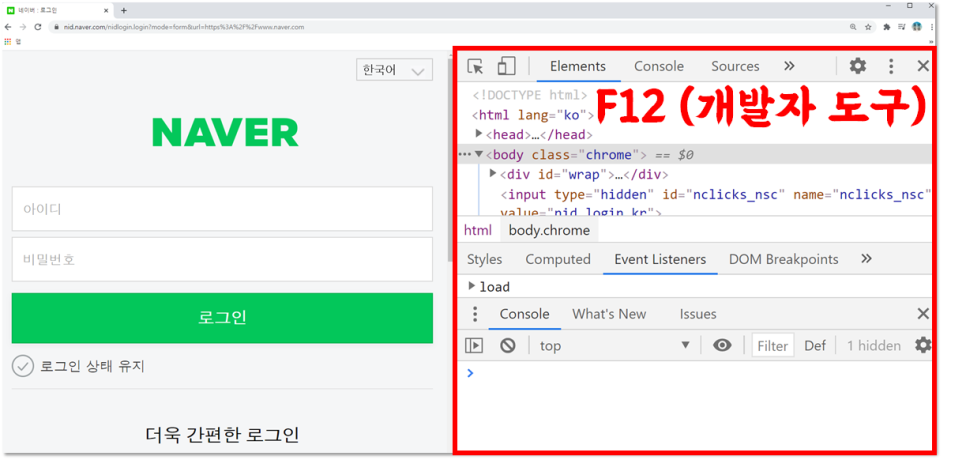This screenshot has width=966, height=460.
Task: Click the three dots beside body element
Action: click(x=465, y=154)
